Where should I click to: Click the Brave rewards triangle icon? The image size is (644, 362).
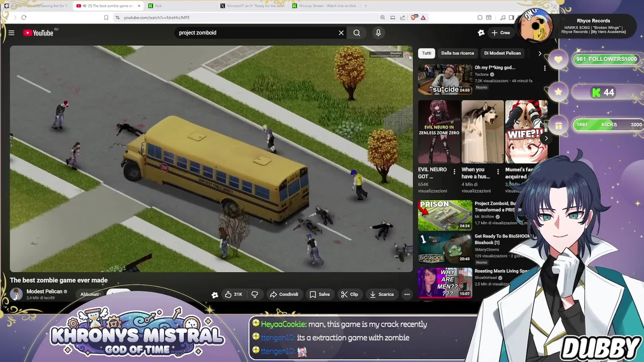[x=423, y=18]
